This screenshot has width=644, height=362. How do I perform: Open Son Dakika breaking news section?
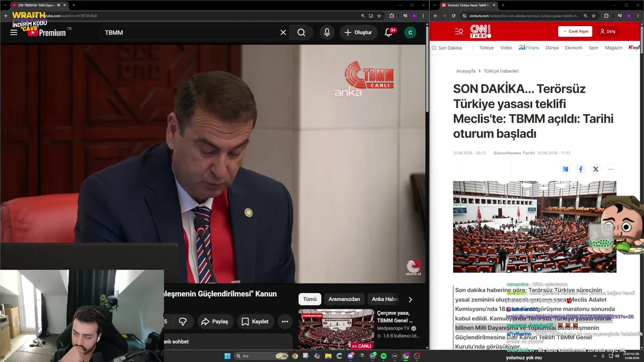tap(447, 48)
